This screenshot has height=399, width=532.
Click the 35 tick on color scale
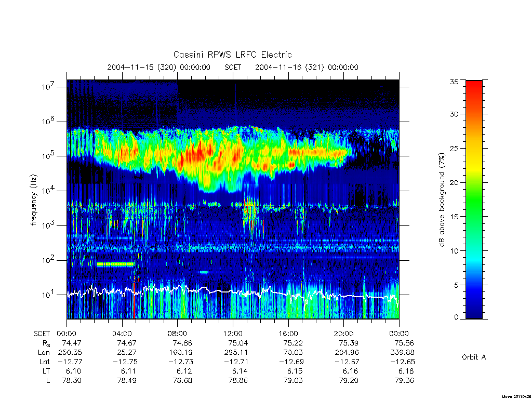(x=454, y=82)
